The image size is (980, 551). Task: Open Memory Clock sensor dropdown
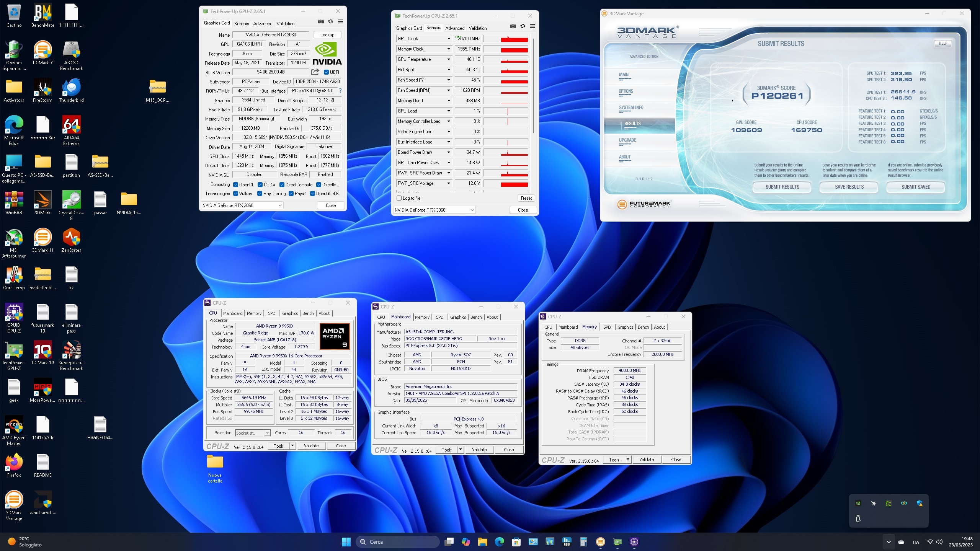(449, 49)
